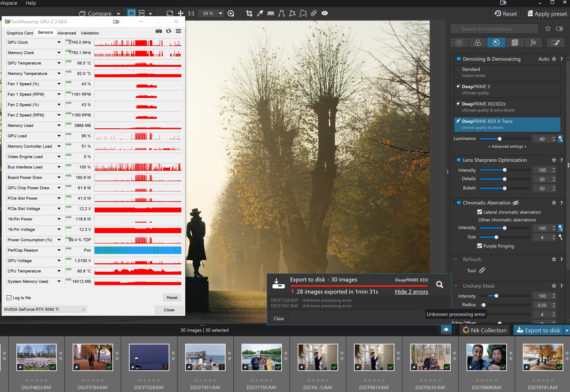Screen dimensions: 570x392
Task: Open the Effects fx tab
Action: pyautogui.click(x=533, y=43)
